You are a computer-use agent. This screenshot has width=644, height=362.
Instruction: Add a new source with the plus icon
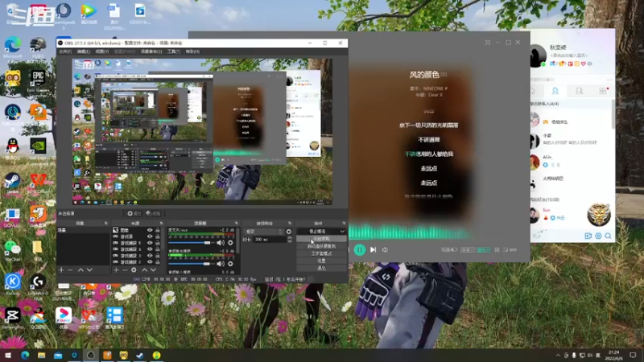tap(116, 270)
